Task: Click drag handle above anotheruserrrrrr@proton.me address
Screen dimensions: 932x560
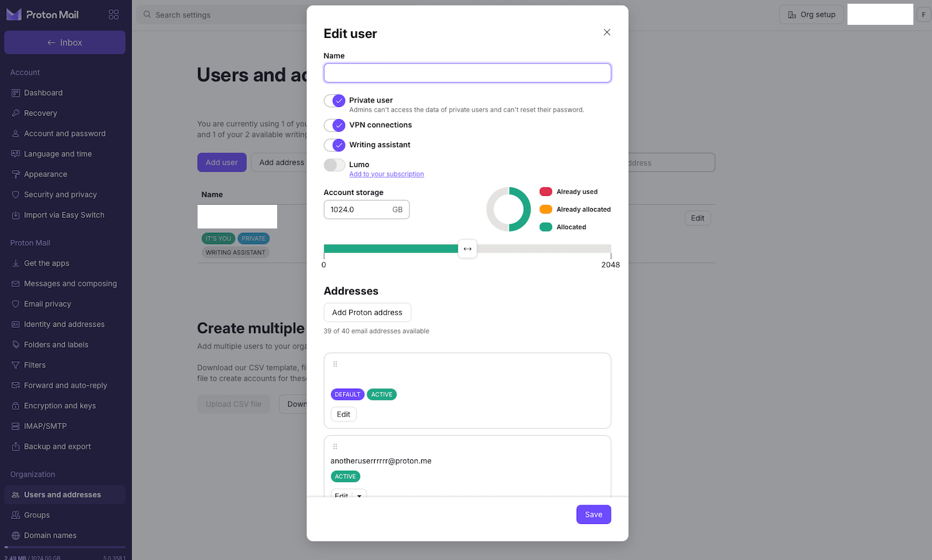Action: 335,446
